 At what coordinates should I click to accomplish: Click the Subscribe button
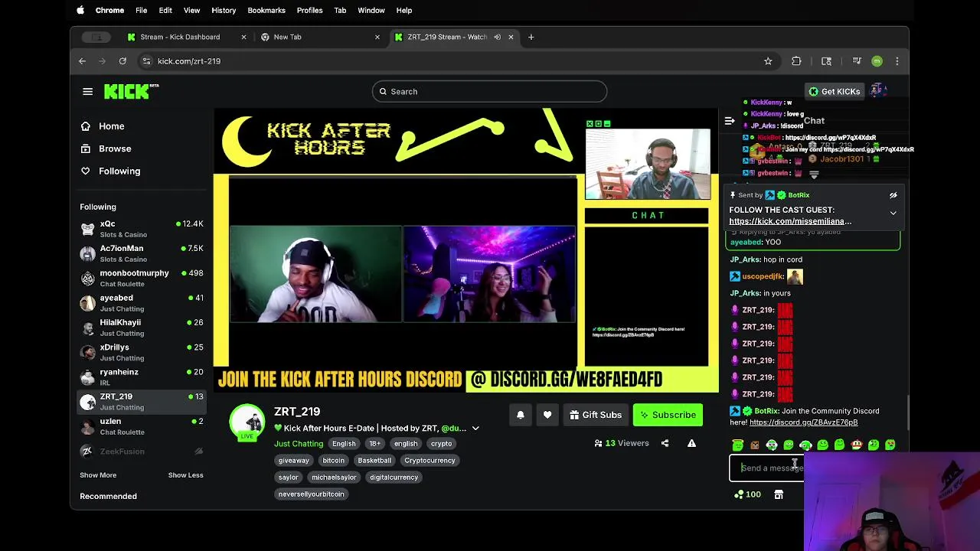pos(668,415)
